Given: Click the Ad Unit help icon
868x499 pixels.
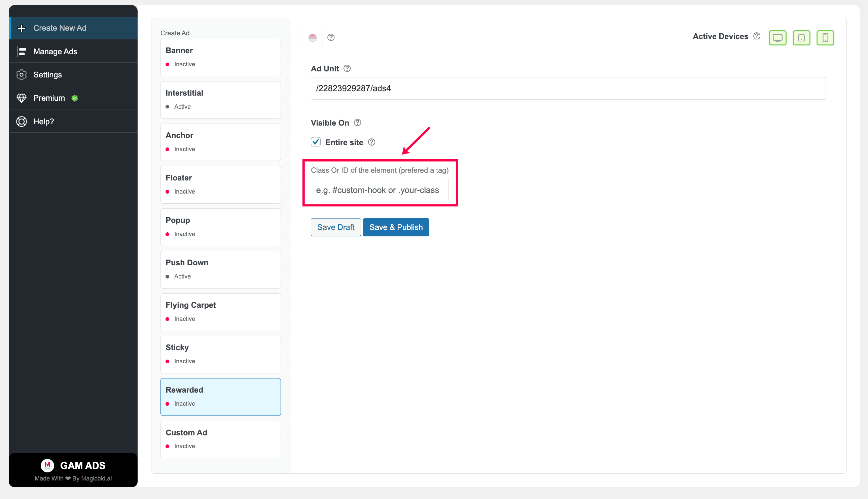Looking at the screenshot, I should 347,68.
